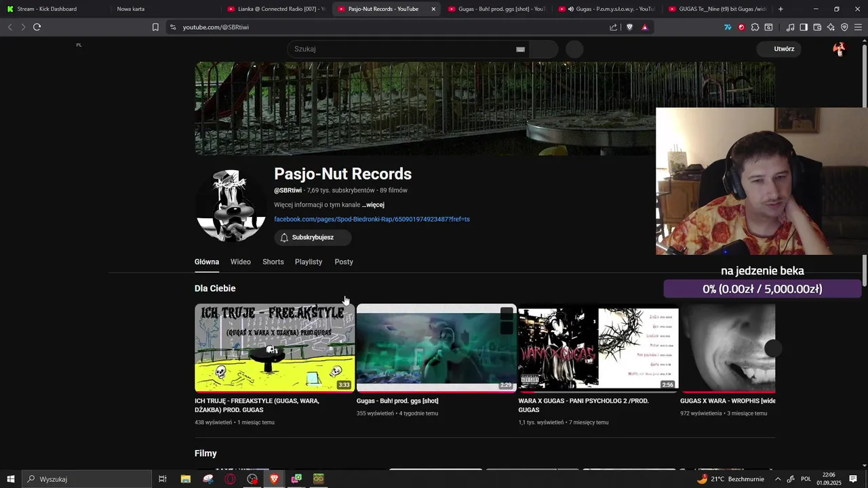Open the weather widget 21°C Bezchmurnie
Screen dimensions: 868x488
(x=730, y=479)
